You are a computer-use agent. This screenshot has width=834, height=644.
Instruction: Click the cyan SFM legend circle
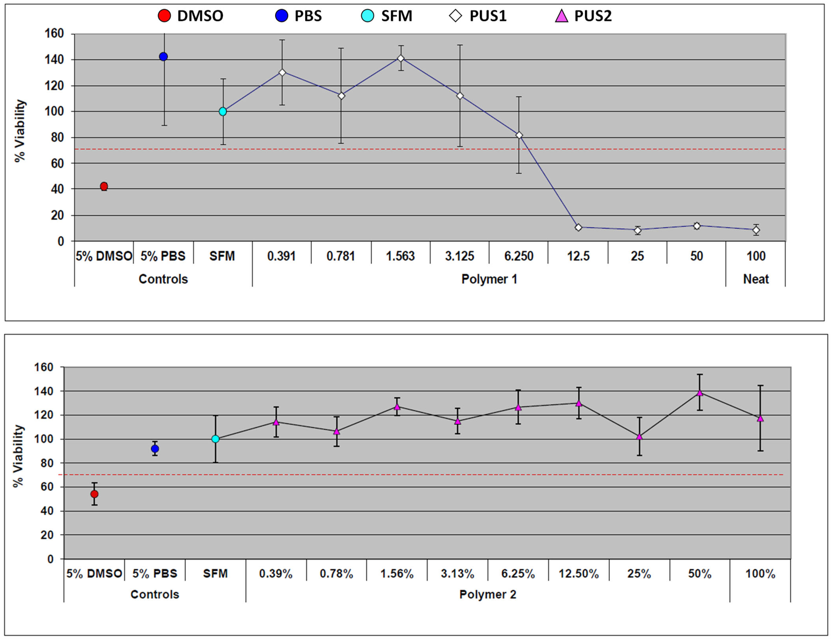pos(367,16)
